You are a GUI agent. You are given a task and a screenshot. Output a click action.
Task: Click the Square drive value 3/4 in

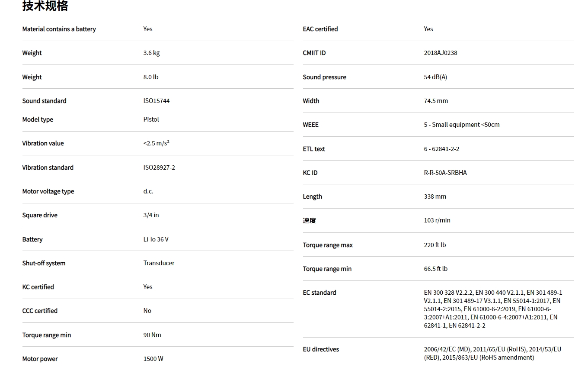151,215
